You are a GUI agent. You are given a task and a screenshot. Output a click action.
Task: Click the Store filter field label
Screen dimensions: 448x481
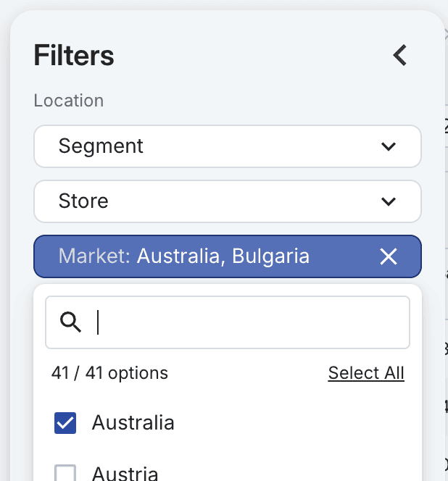click(83, 201)
